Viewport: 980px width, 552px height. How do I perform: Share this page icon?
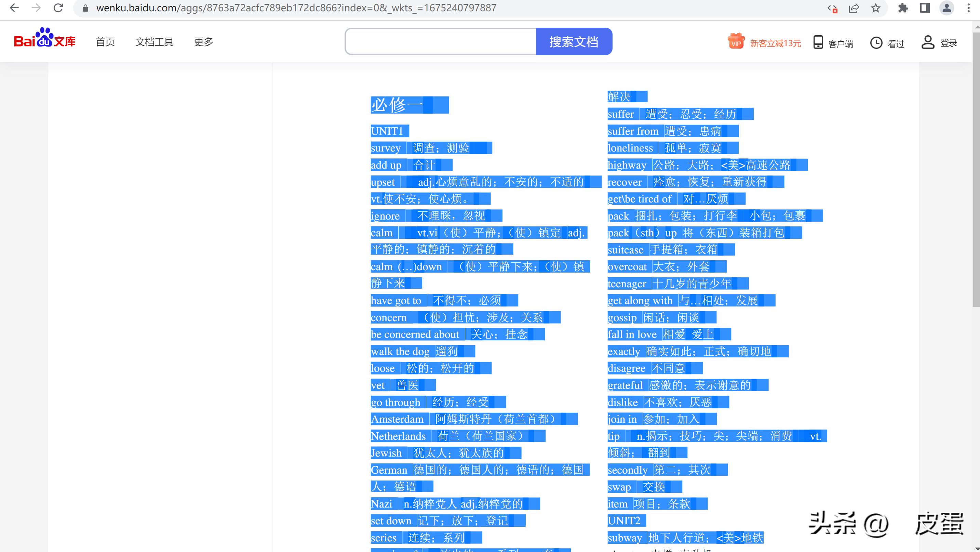854,8
